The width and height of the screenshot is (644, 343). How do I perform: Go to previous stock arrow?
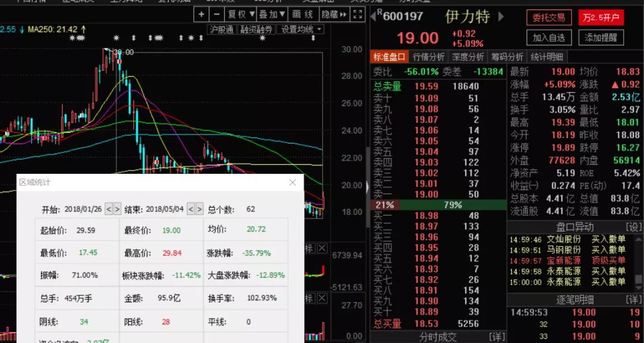[x=373, y=17]
